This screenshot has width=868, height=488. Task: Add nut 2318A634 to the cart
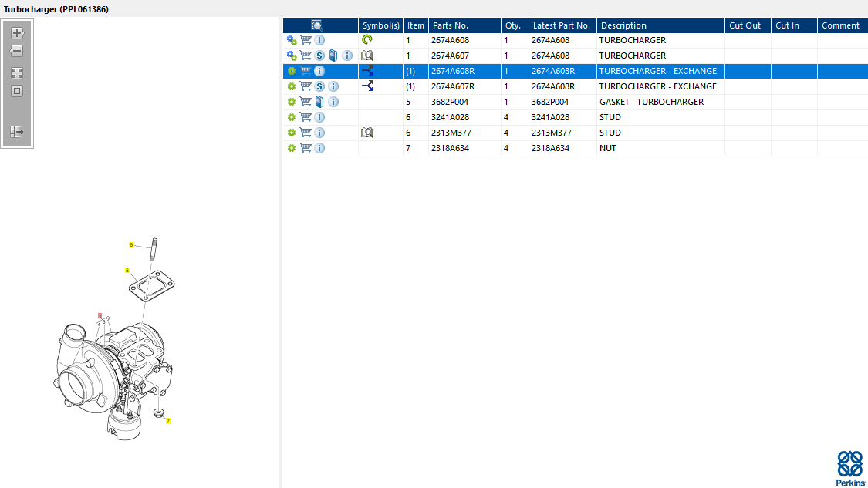tap(306, 148)
